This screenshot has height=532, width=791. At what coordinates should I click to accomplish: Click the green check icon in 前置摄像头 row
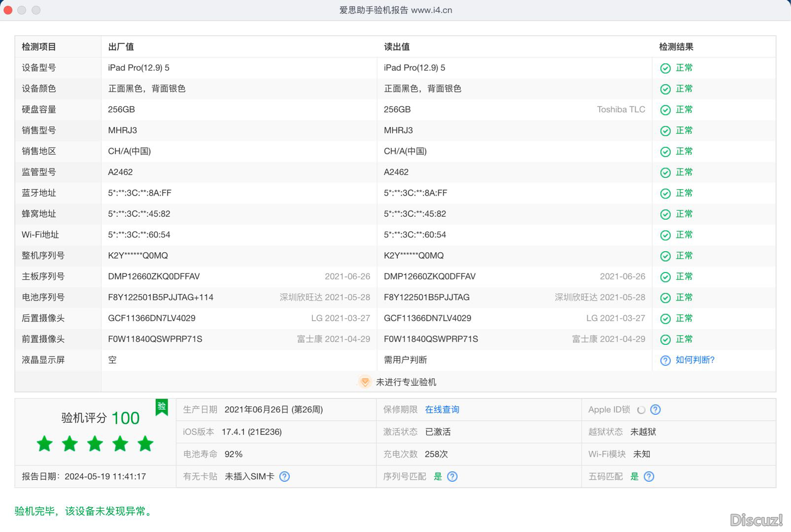pyautogui.click(x=665, y=339)
